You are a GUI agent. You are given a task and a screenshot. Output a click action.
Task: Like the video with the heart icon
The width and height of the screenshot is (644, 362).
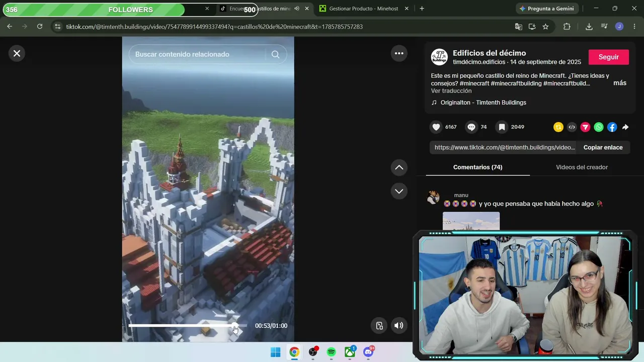[x=436, y=127]
